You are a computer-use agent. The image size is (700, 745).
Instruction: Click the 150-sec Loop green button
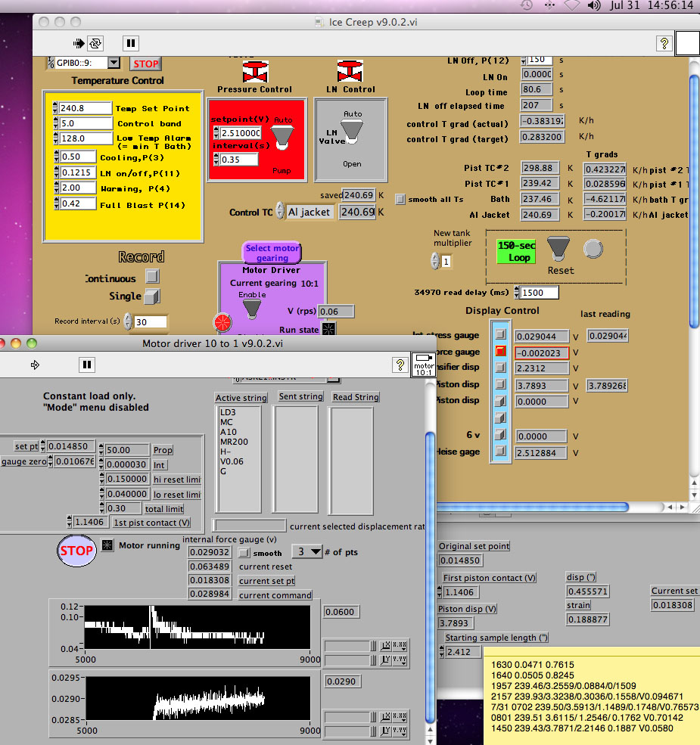[x=518, y=251]
